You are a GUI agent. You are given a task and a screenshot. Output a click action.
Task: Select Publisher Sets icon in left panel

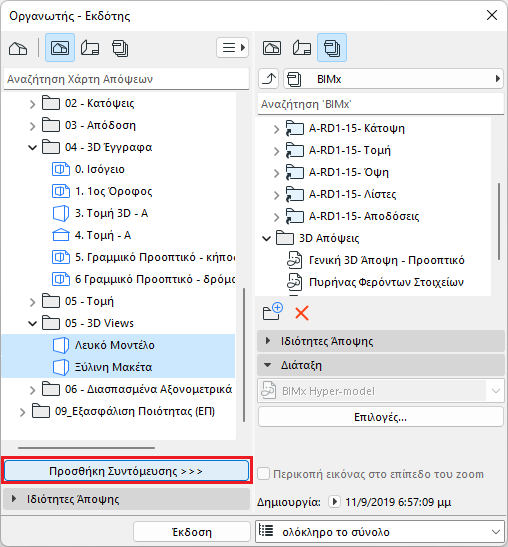[120, 48]
